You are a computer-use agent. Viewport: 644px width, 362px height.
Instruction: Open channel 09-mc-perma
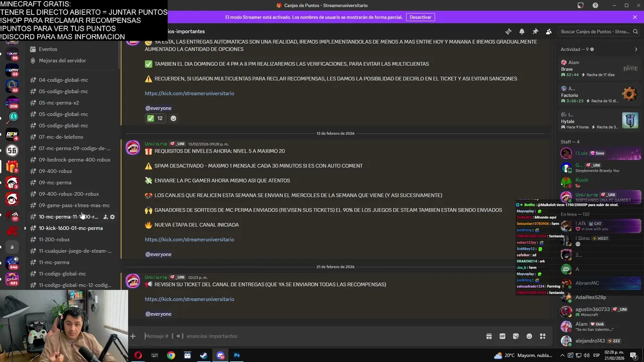tap(73, 183)
